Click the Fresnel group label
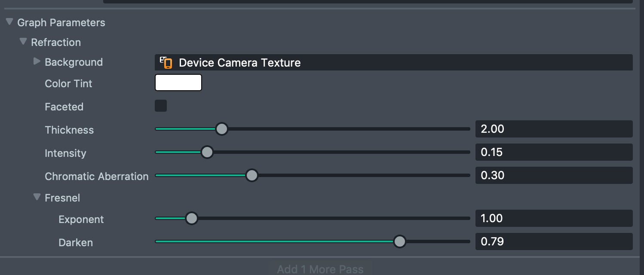Image resolution: width=644 pixels, height=275 pixels. [63, 198]
